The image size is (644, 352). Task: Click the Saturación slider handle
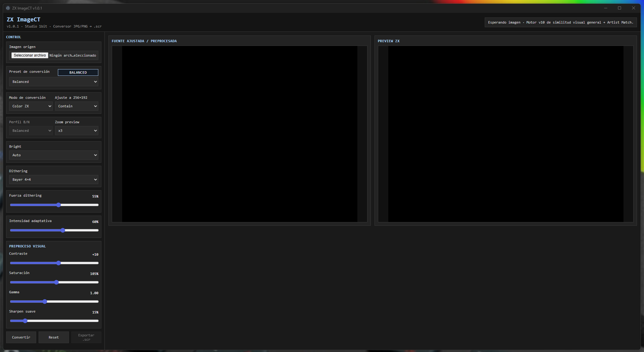(56, 282)
